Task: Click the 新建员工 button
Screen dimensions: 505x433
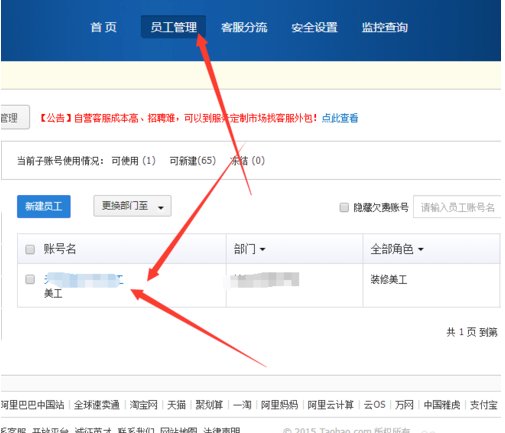Action: 44,206
